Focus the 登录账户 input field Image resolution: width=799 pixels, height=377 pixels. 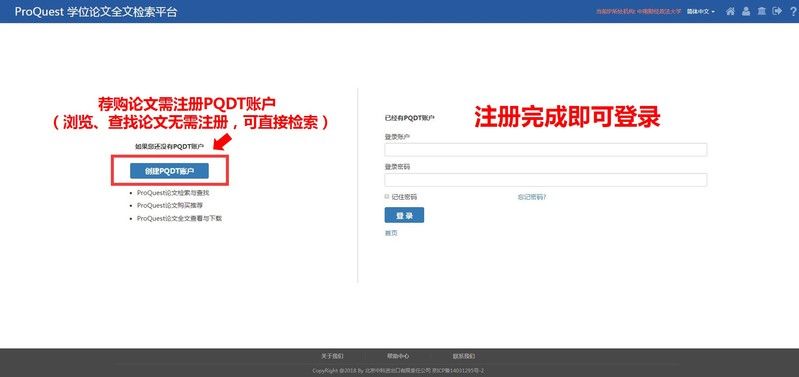546,149
